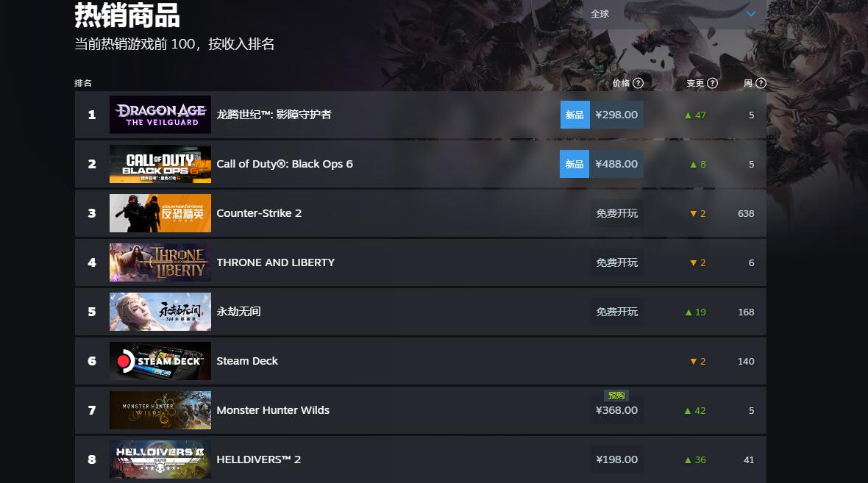Open Throne and Liberty capsule image

[160, 262]
